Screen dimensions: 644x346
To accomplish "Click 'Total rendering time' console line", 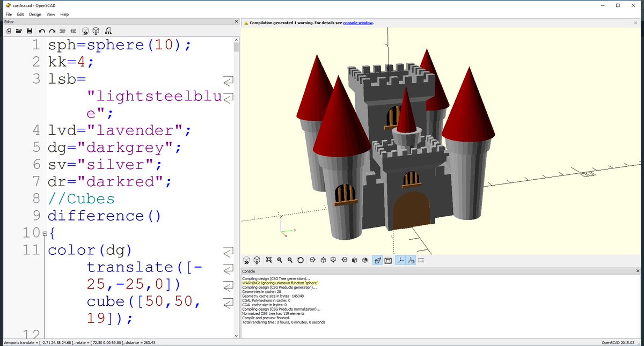I will (x=284, y=322).
